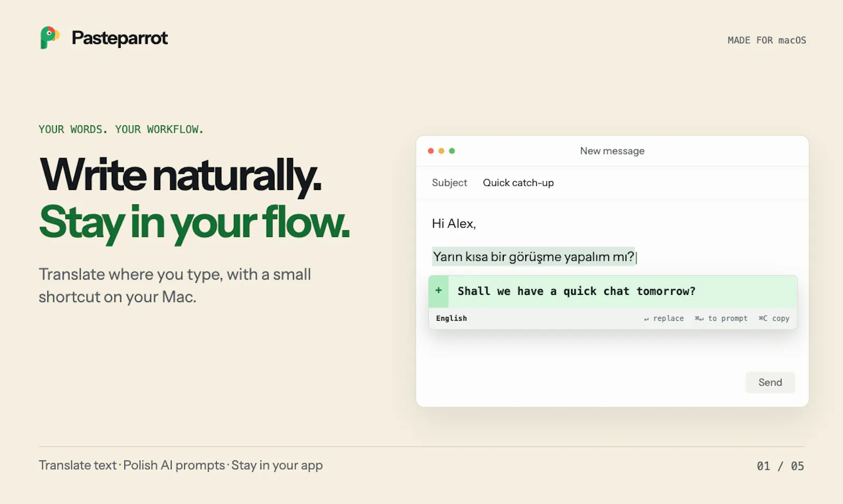The width and height of the screenshot is (843, 504).
Task: Maximize New message window using green dot
Action: point(452,151)
